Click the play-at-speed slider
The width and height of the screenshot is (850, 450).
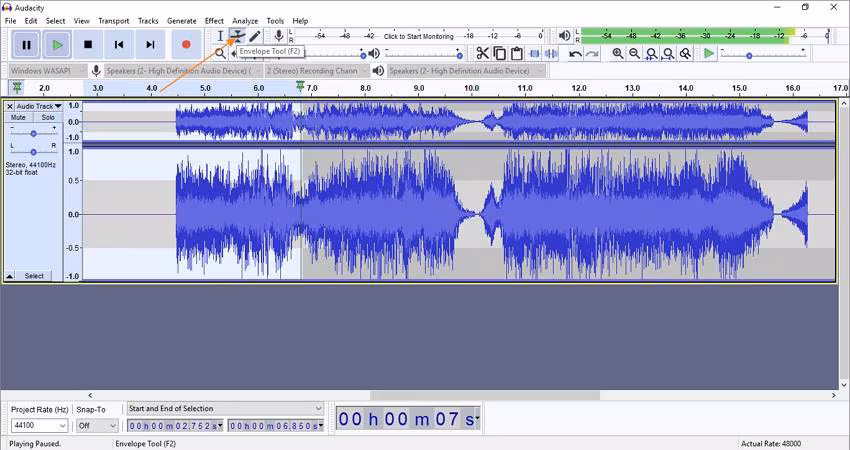click(762, 55)
